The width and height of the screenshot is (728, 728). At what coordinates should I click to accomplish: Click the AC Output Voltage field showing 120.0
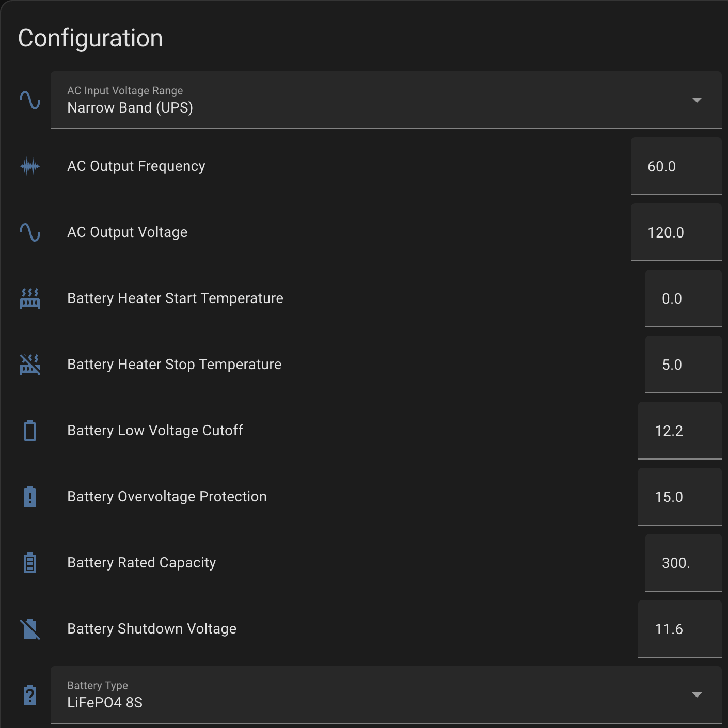coord(675,232)
